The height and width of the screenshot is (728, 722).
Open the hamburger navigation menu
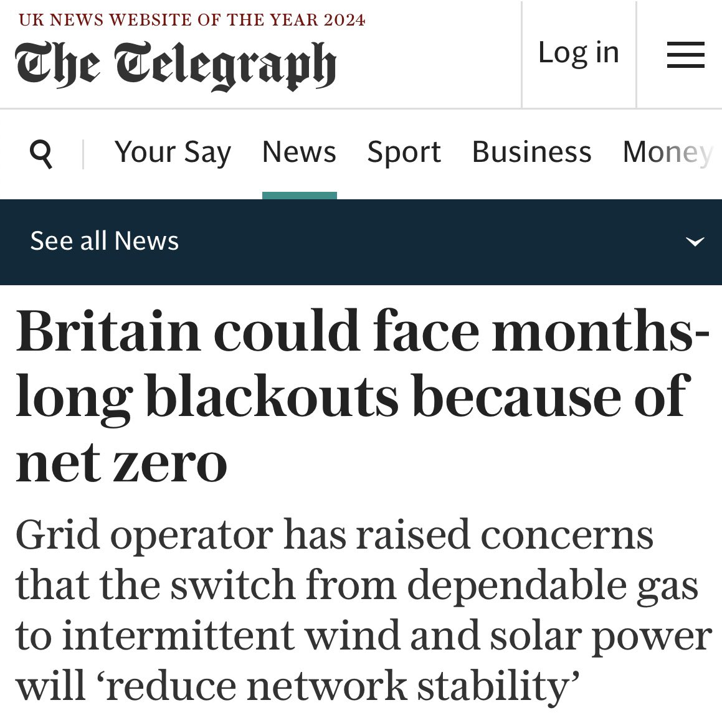[x=685, y=54]
